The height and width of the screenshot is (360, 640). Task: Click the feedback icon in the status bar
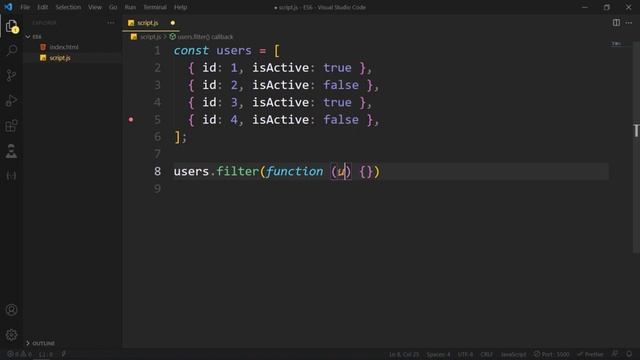615,354
